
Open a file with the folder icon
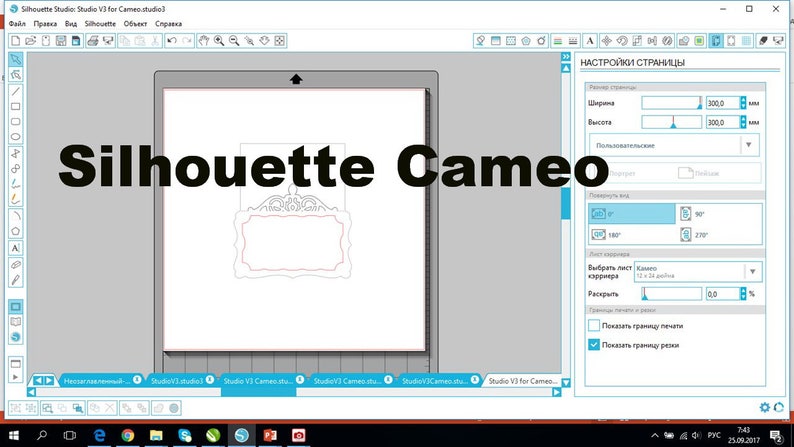(x=30, y=41)
